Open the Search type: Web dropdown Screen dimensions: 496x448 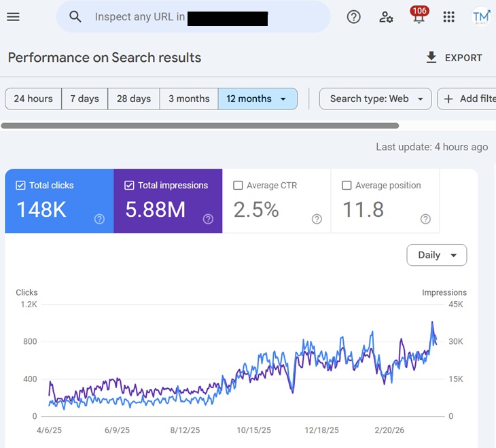[376, 99]
